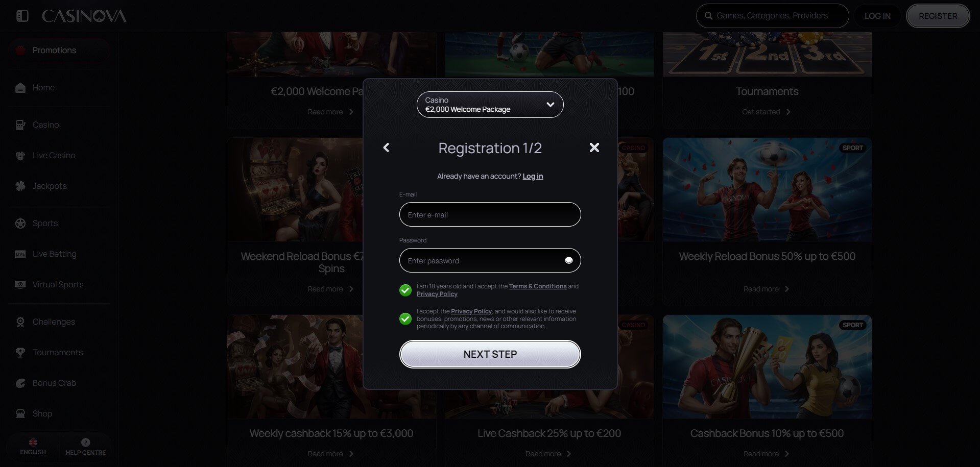Image resolution: width=980 pixels, height=467 pixels.
Task: Open Live Casino in the sidebar
Action: click(54, 155)
